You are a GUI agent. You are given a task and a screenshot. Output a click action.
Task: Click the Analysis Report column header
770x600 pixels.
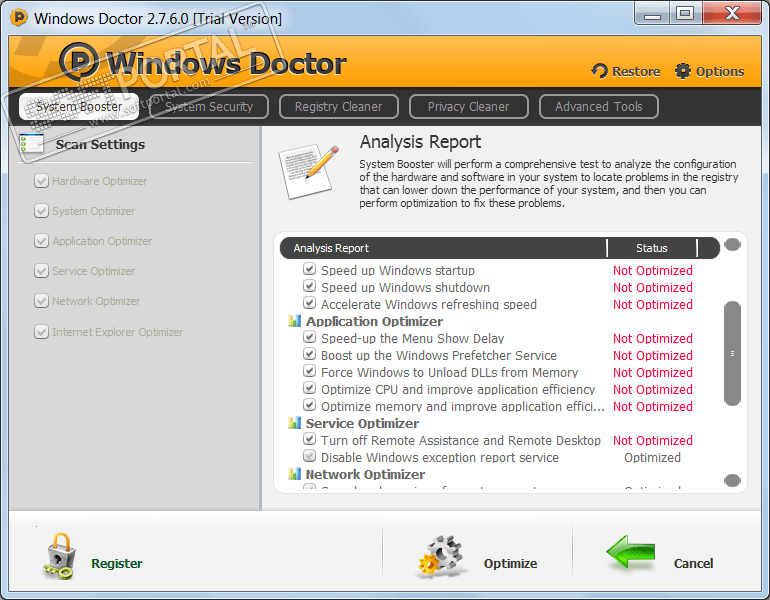(443, 248)
